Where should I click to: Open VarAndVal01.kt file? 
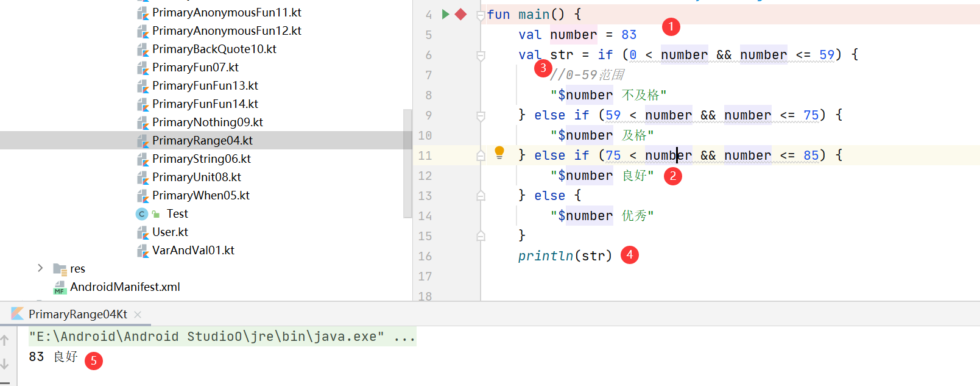click(193, 250)
